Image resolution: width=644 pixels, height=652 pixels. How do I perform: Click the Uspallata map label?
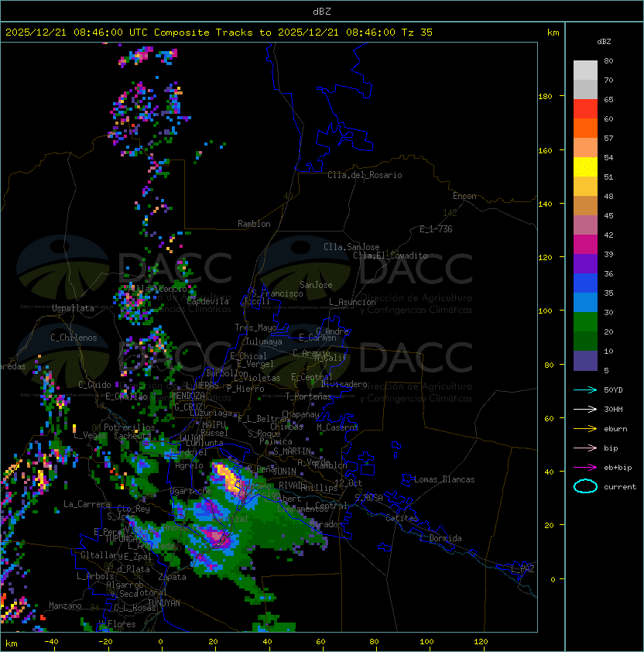[x=73, y=308]
